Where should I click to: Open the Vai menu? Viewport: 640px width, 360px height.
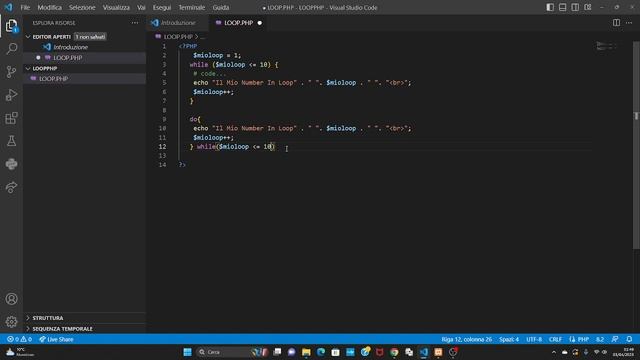(141, 7)
